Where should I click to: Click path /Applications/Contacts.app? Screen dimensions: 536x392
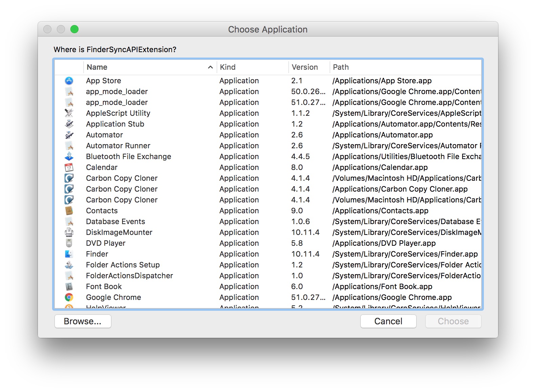coord(380,211)
